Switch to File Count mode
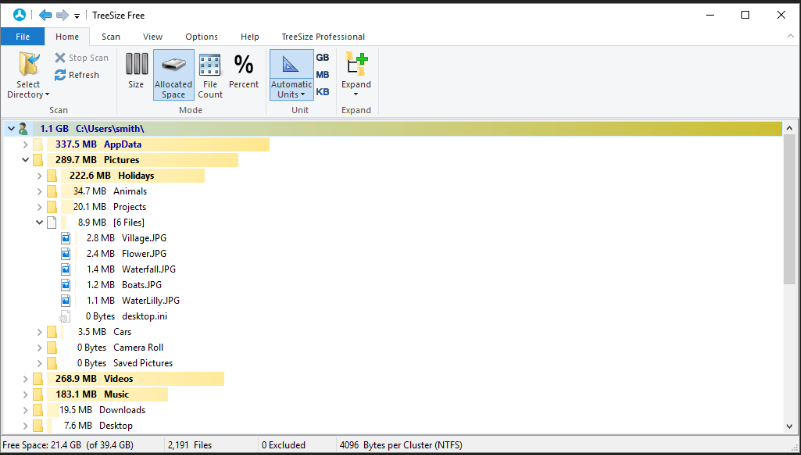Viewport: 801px width, 455px height. (210, 76)
